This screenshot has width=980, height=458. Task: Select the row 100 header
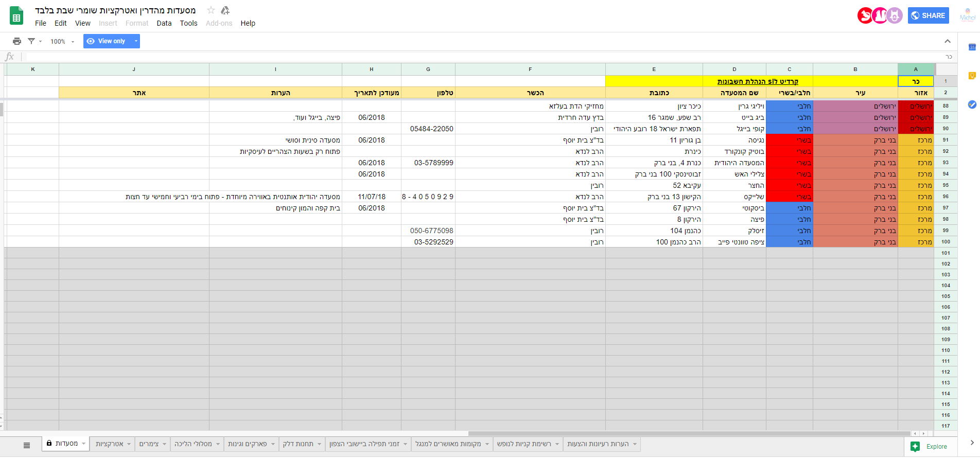(946, 242)
